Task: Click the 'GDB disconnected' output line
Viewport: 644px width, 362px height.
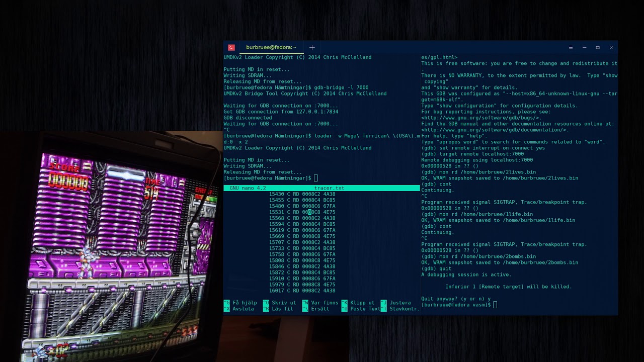Action: (248, 118)
